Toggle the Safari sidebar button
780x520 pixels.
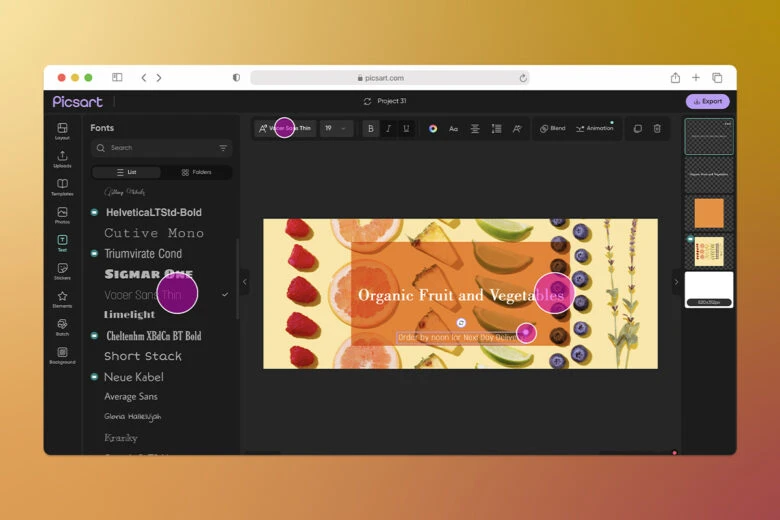coord(117,77)
